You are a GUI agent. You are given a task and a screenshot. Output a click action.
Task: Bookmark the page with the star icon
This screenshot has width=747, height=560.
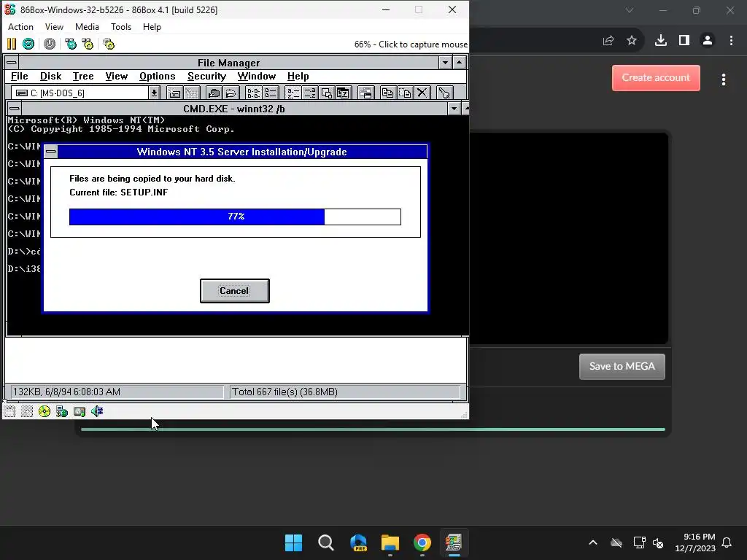[x=632, y=41]
